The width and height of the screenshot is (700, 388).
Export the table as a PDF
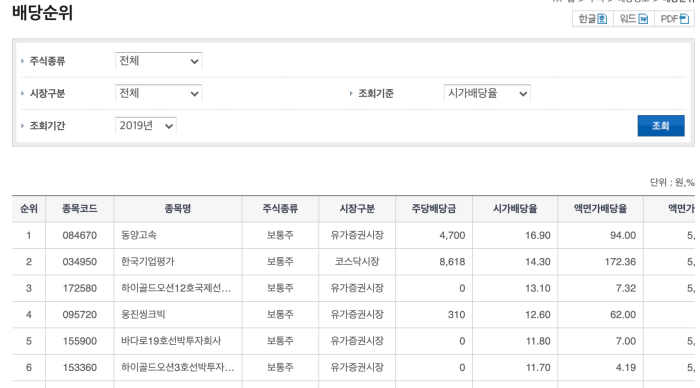pos(674,19)
